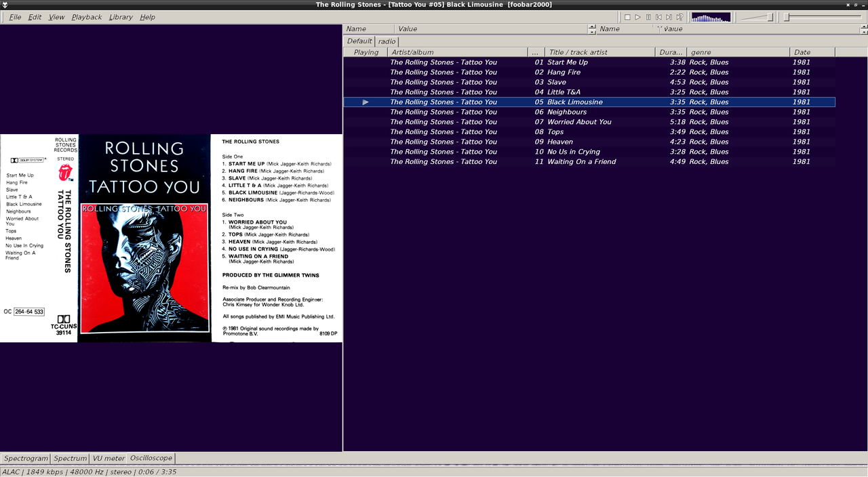Open the Oscilloscope tab
The width and height of the screenshot is (868, 477).
pyautogui.click(x=151, y=459)
